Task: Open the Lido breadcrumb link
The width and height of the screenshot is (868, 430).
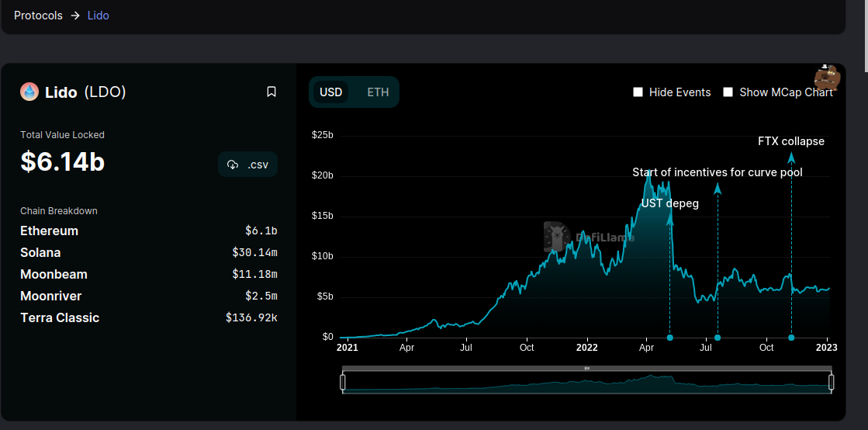Action: click(x=98, y=16)
